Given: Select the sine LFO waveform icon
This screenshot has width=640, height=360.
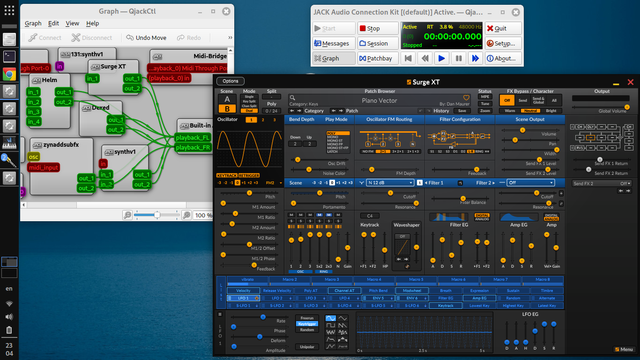Looking at the screenshot, I should (x=331, y=318).
